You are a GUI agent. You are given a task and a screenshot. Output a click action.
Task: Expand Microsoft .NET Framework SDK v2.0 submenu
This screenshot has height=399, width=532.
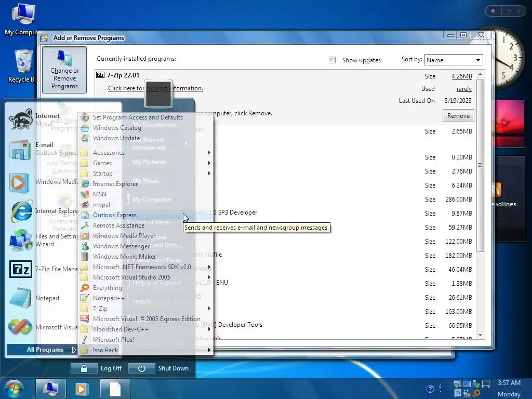click(146, 267)
